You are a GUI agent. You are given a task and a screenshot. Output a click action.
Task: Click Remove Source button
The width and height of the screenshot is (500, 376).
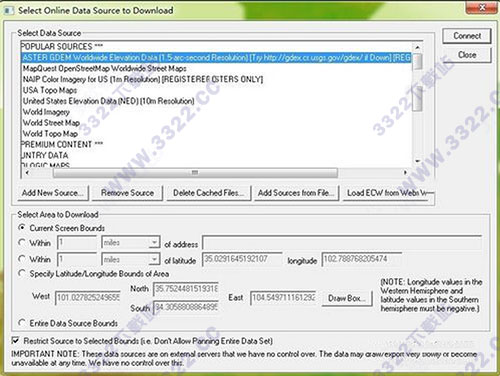coord(127,193)
